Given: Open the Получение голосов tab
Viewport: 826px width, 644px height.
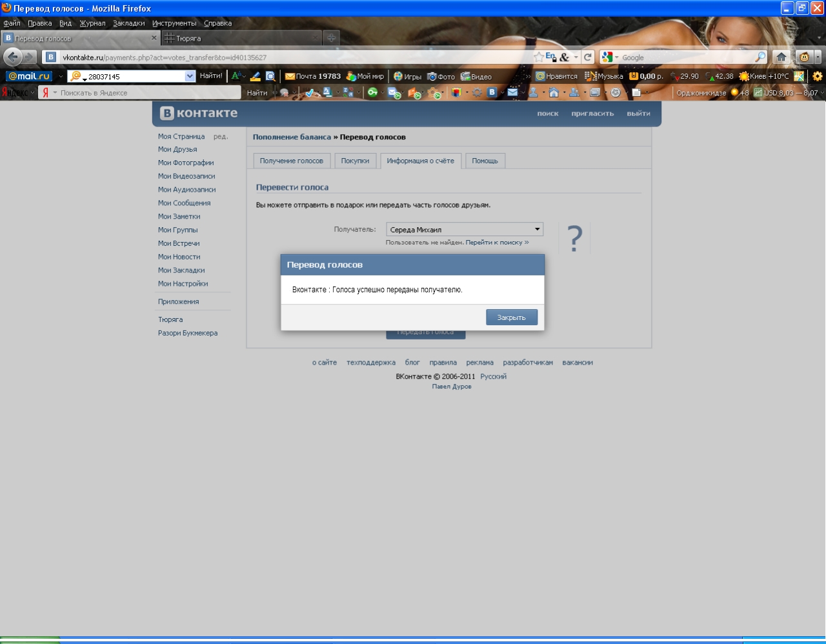Looking at the screenshot, I should pyautogui.click(x=292, y=161).
